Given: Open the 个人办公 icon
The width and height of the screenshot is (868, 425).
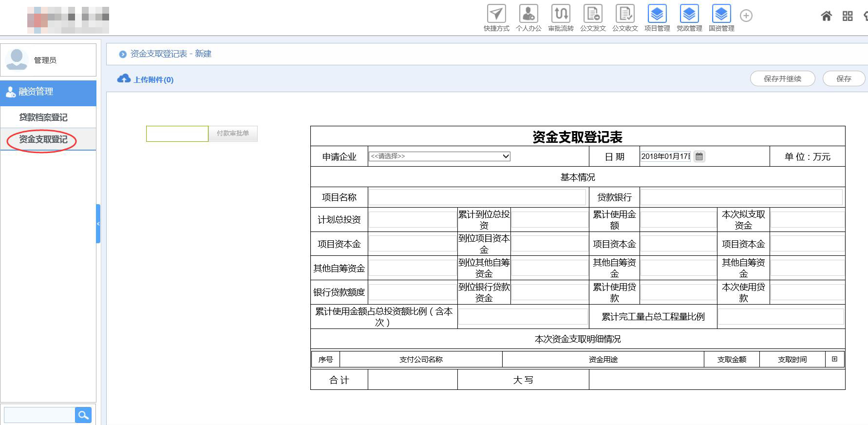Looking at the screenshot, I should tap(528, 14).
